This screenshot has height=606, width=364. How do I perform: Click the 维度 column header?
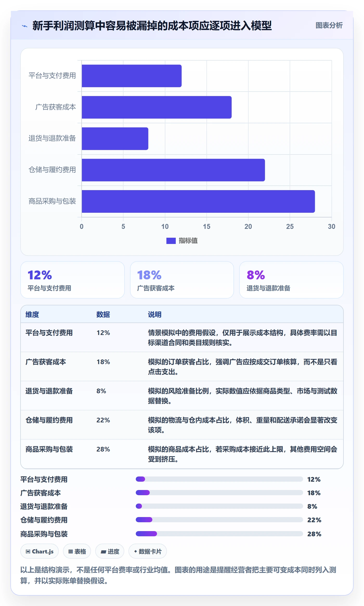click(32, 314)
